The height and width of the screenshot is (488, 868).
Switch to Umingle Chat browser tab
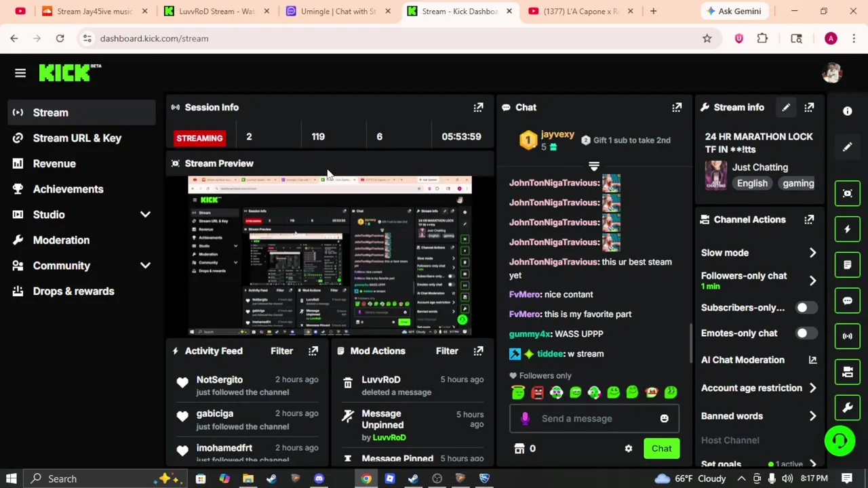point(338,11)
